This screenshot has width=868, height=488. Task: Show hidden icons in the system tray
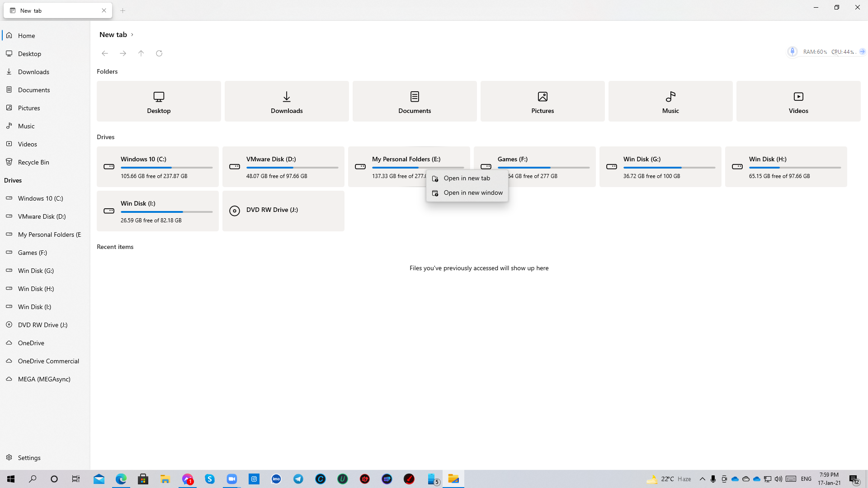tap(703, 479)
